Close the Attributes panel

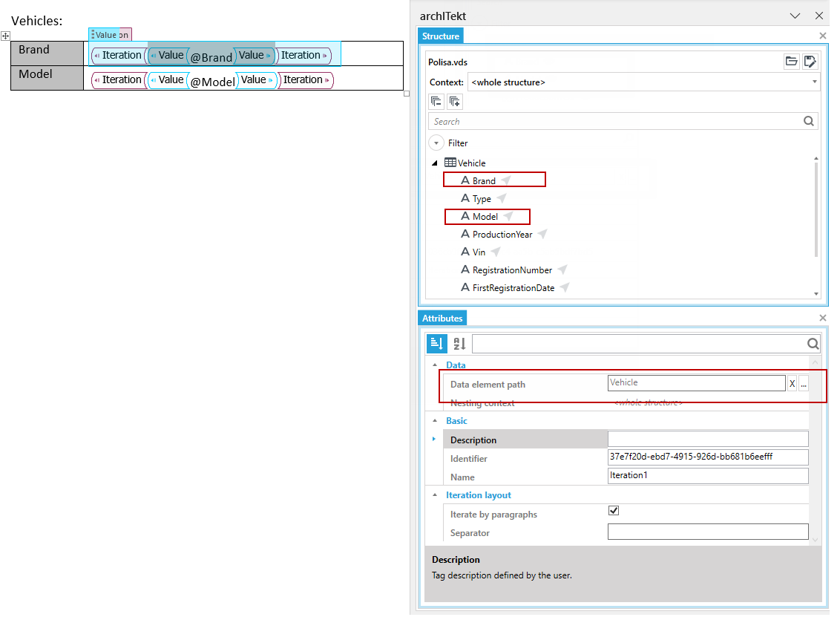tap(823, 318)
